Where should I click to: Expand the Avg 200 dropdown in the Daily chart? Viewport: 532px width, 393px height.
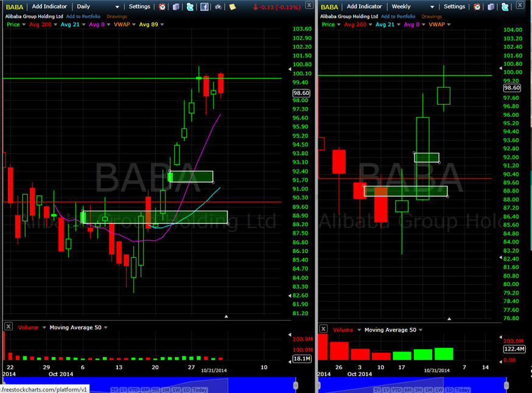point(55,24)
